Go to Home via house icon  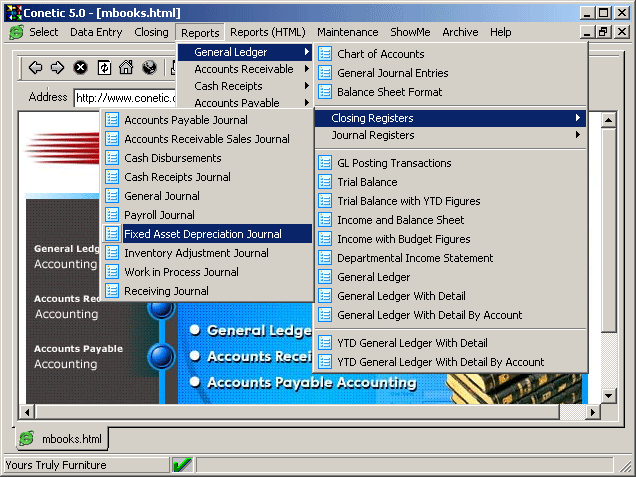(126, 68)
